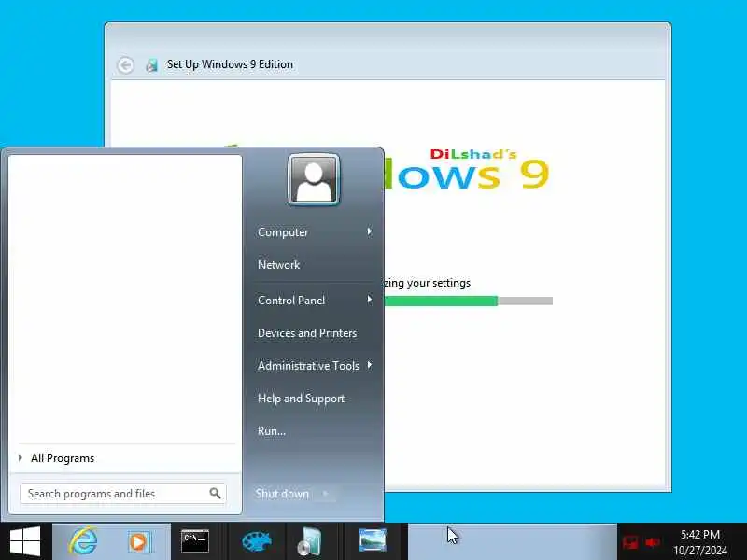
Task: Open Windows Media Player taskbar icon
Action: pos(140,542)
